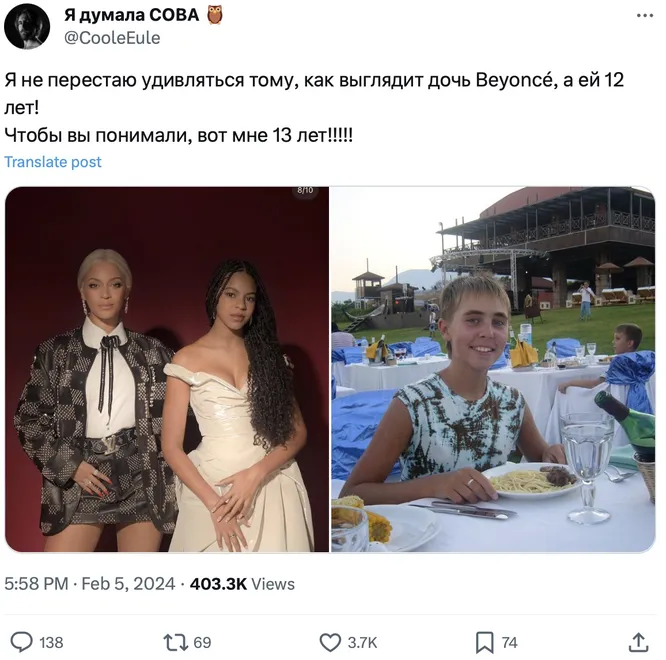The image size is (666, 660).
Task: Like the post with heart icon
Action: click(x=330, y=642)
